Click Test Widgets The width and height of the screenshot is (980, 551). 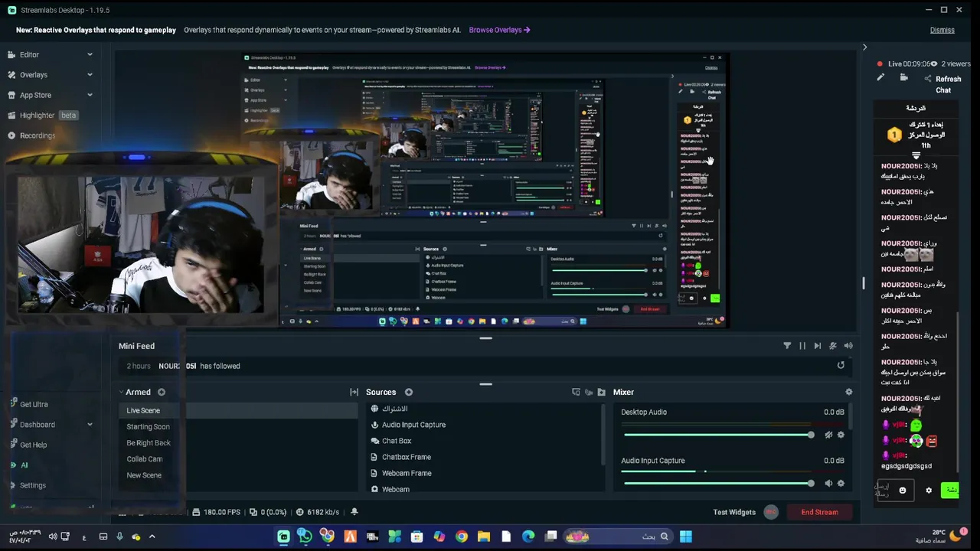[x=734, y=512]
